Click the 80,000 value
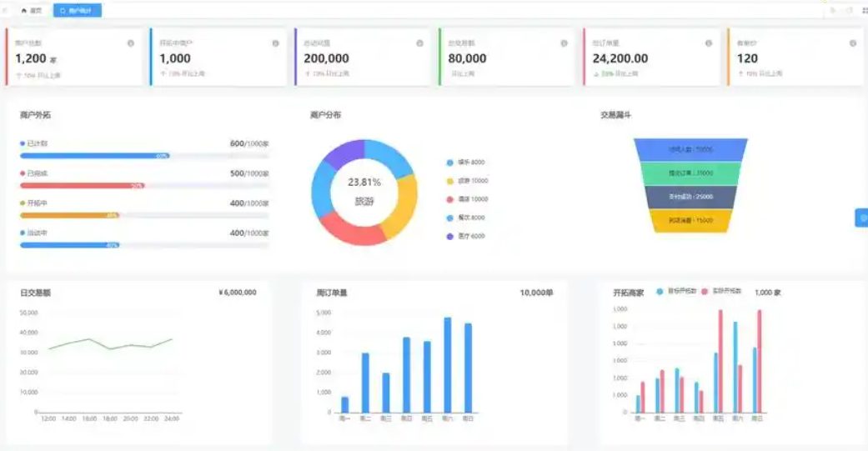 click(467, 58)
